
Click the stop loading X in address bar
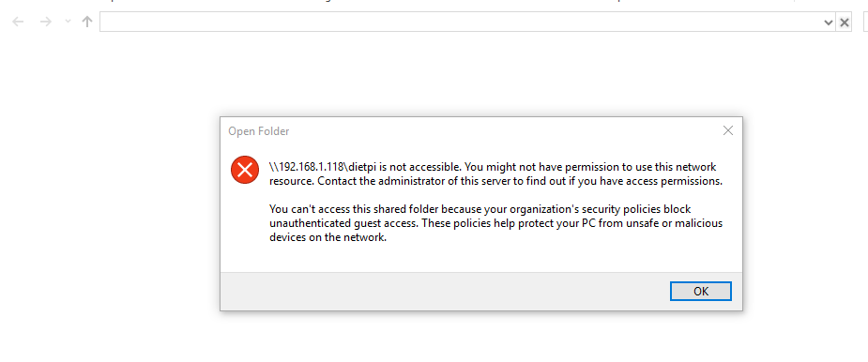(845, 23)
